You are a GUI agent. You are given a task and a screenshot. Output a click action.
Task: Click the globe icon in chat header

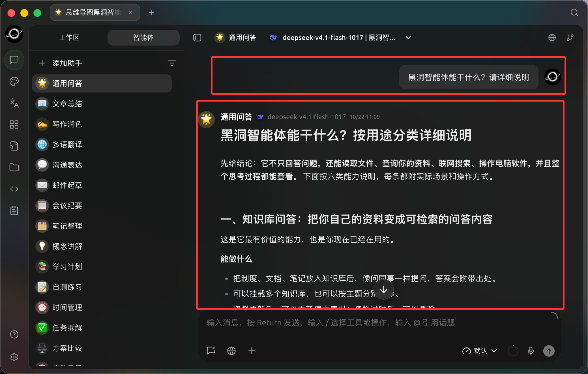552,38
